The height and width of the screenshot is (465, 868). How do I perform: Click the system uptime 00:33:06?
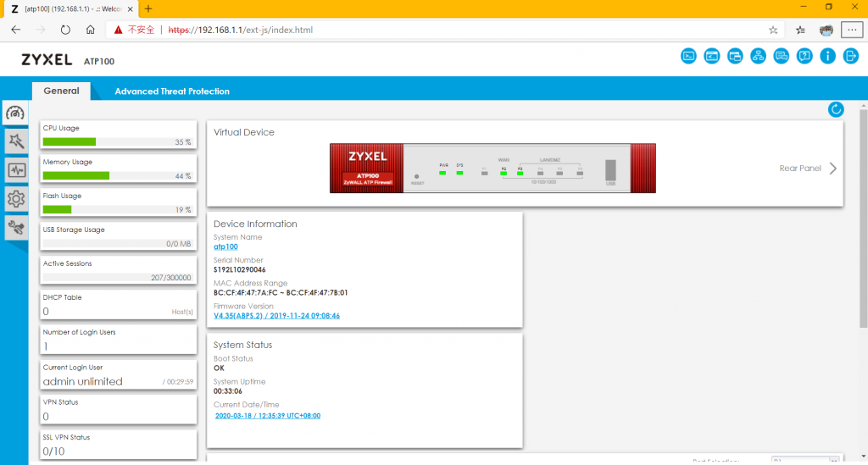(x=227, y=391)
